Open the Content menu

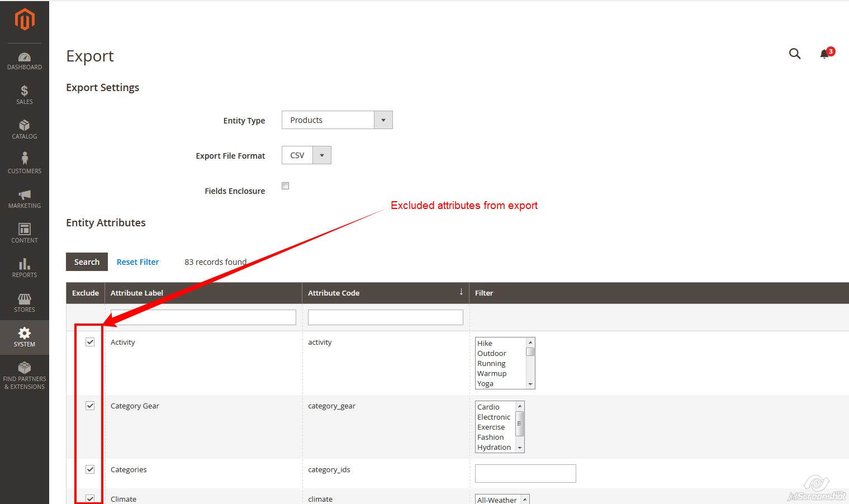[x=25, y=234]
